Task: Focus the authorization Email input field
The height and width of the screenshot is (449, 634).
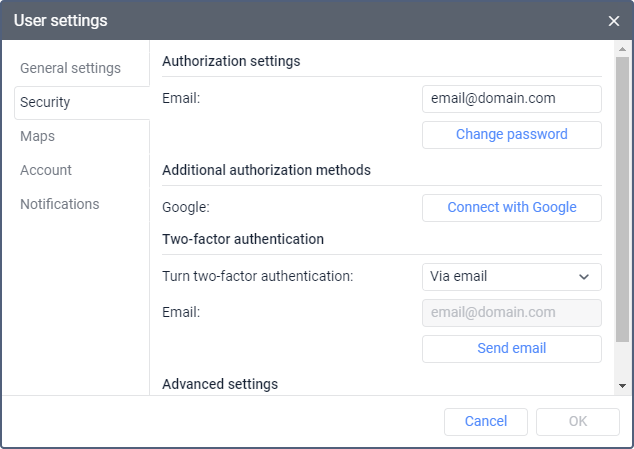Action: (x=511, y=99)
